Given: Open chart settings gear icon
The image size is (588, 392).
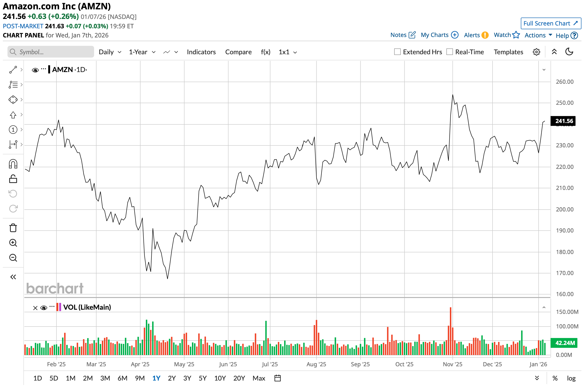Looking at the screenshot, I should [537, 52].
